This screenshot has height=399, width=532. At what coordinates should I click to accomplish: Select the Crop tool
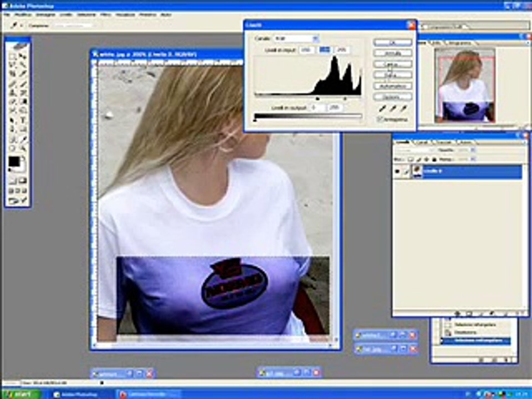[13, 74]
